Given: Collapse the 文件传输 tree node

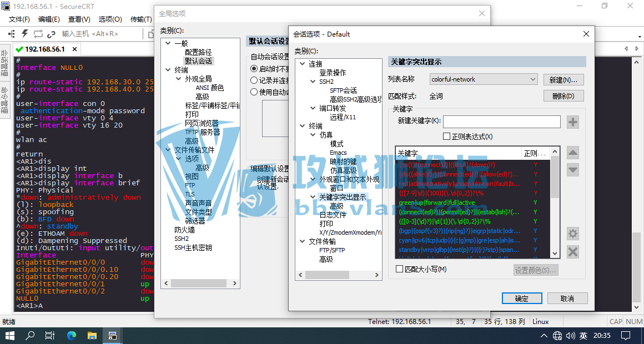Looking at the screenshot, I should pyautogui.click(x=303, y=241).
